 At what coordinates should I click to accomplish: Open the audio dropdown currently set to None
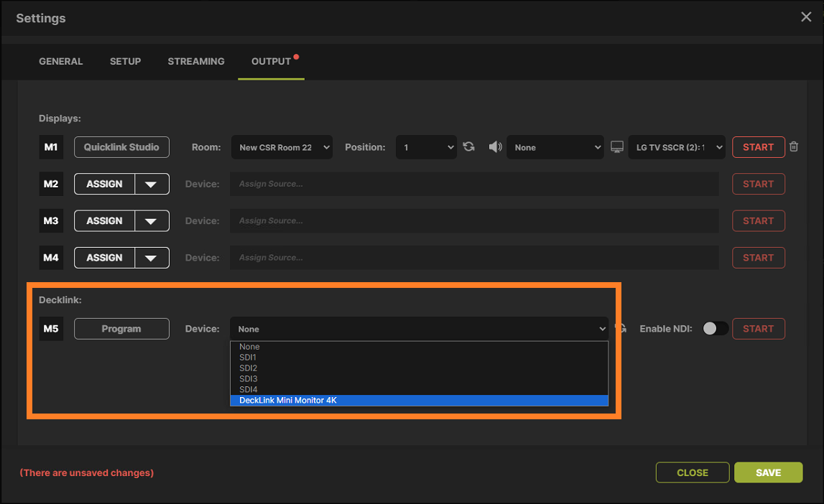[x=557, y=146]
